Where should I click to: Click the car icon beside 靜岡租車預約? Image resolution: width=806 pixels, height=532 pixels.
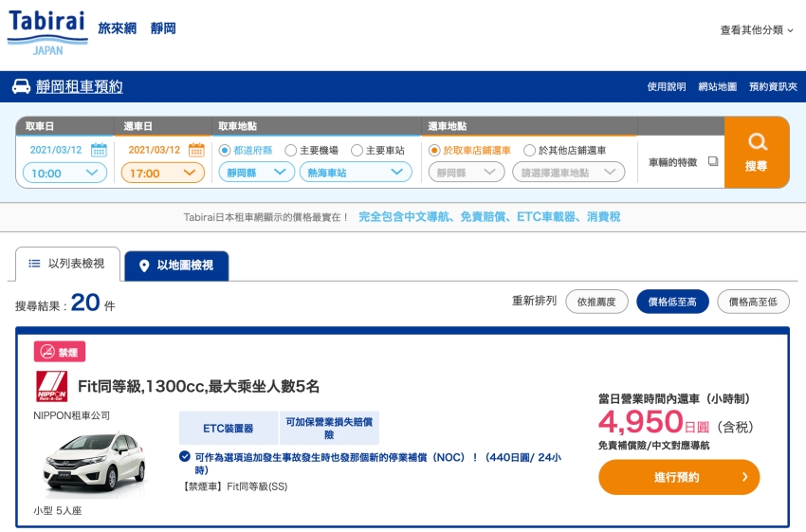pos(21,86)
